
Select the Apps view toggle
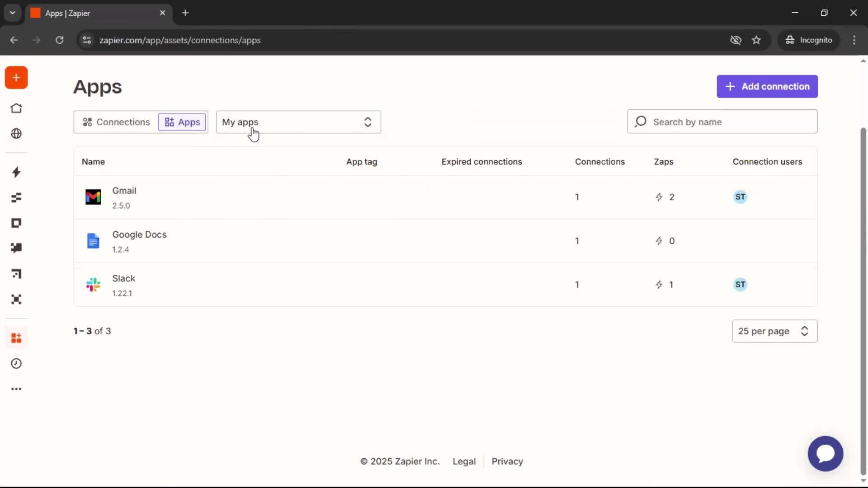182,122
